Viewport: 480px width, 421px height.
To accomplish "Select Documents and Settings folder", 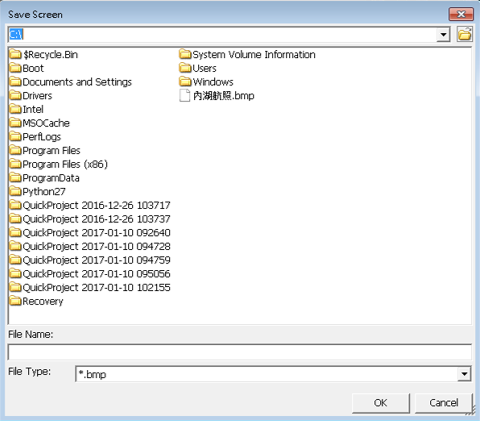I will tap(71, 82).
